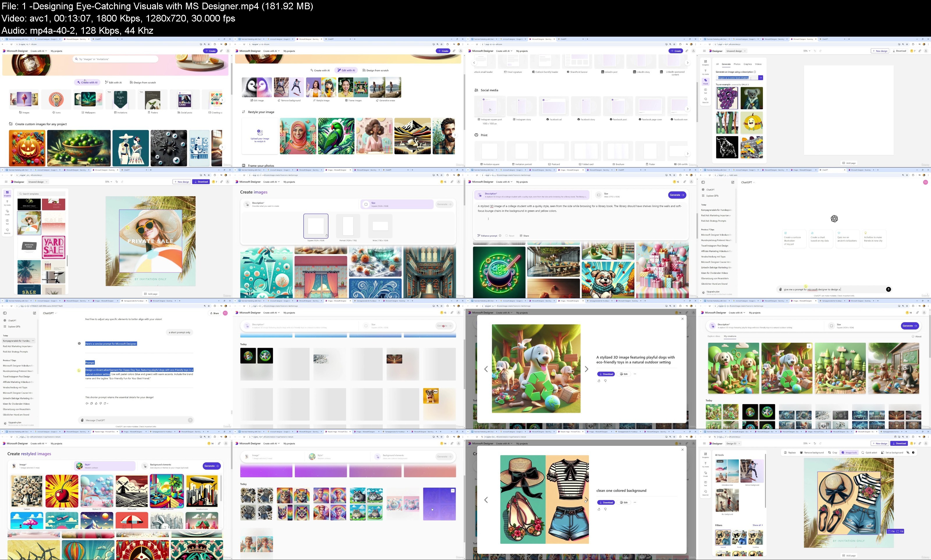Screen dimensions: 931x560
Task: Open Image tools in the image toolbar
Action: tap(849, 452)
